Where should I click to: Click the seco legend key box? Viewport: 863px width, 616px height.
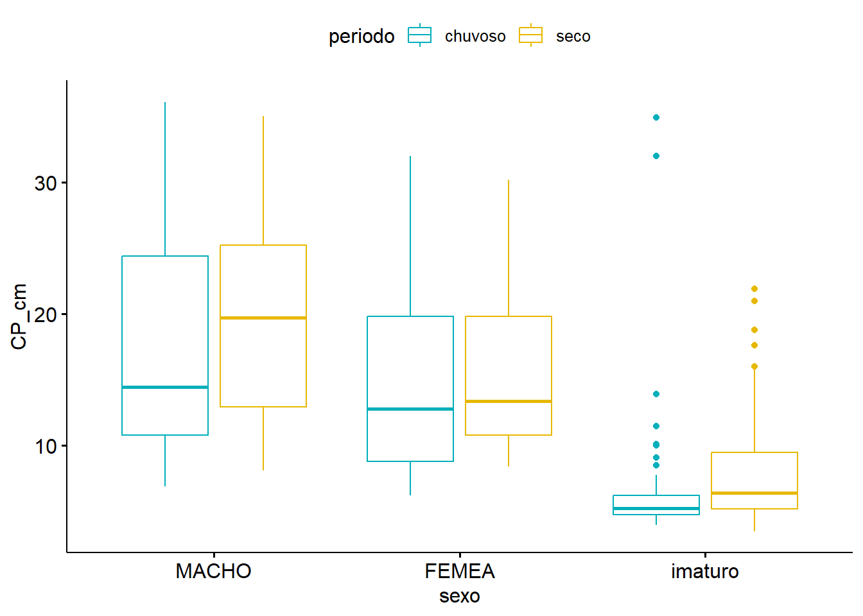pyautogui.click(x=531, y=35)
